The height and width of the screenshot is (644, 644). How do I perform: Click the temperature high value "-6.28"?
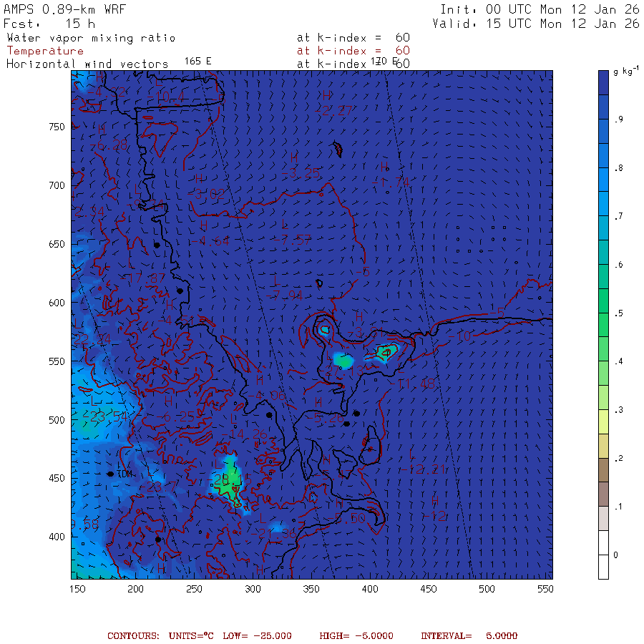(109, 145)
